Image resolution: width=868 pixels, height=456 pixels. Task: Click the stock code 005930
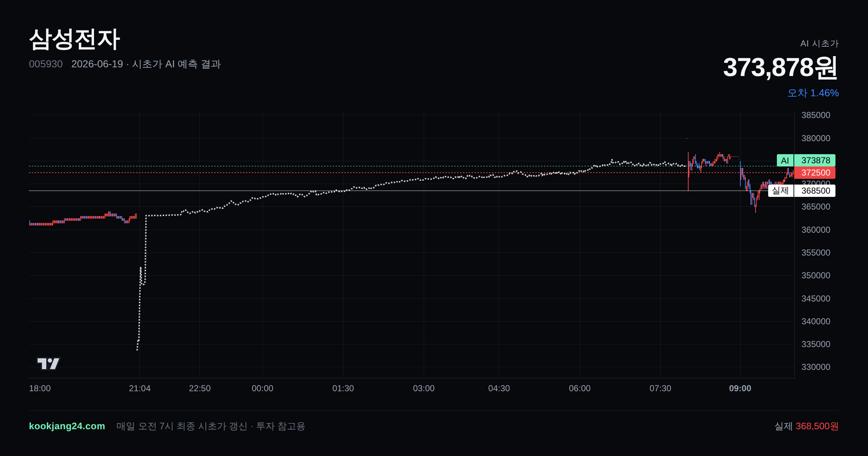click(x=46, y=64)
